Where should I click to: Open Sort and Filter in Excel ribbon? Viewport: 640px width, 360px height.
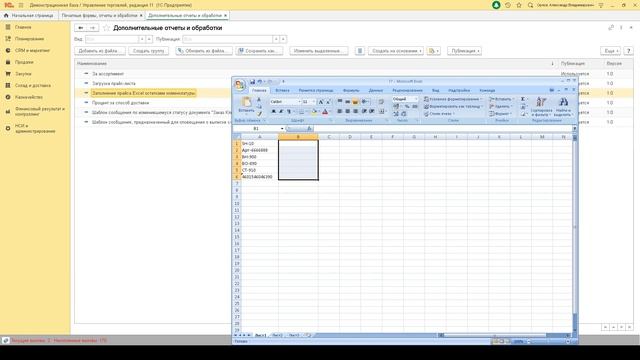(542, 107)
